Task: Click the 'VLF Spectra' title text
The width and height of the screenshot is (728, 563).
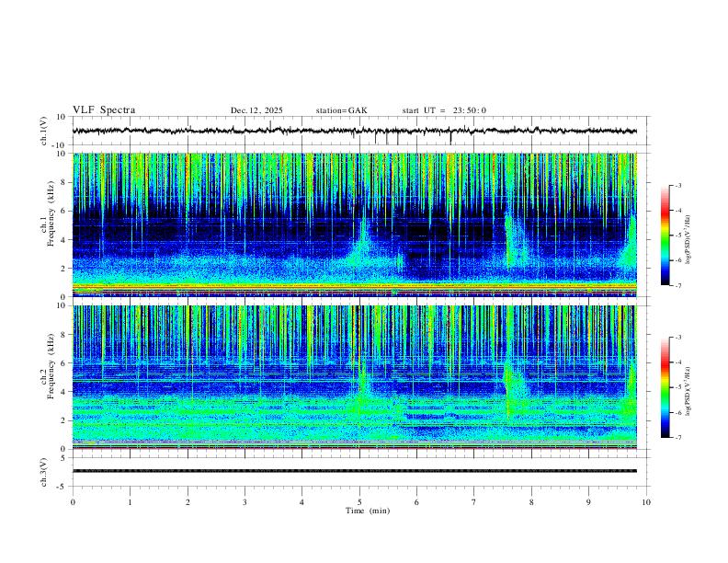Action: pos(104,110)
